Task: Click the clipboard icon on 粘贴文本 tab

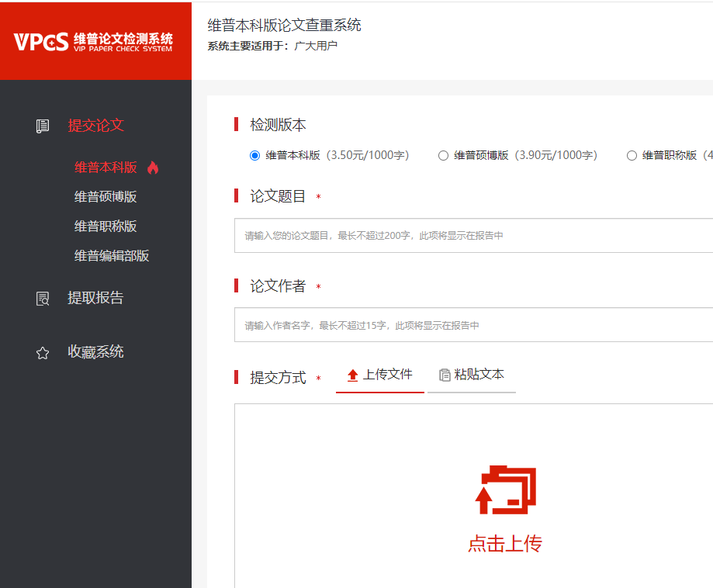Action: click(445, 375)
